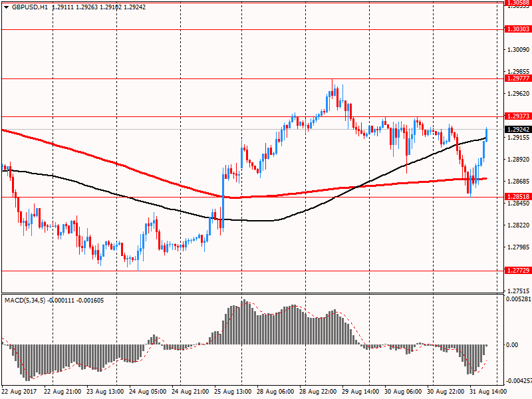Viewport: 532px width, 399px height.
Task: Click the 30 Aug 22:00 time axis label
Action: (446, 392)
